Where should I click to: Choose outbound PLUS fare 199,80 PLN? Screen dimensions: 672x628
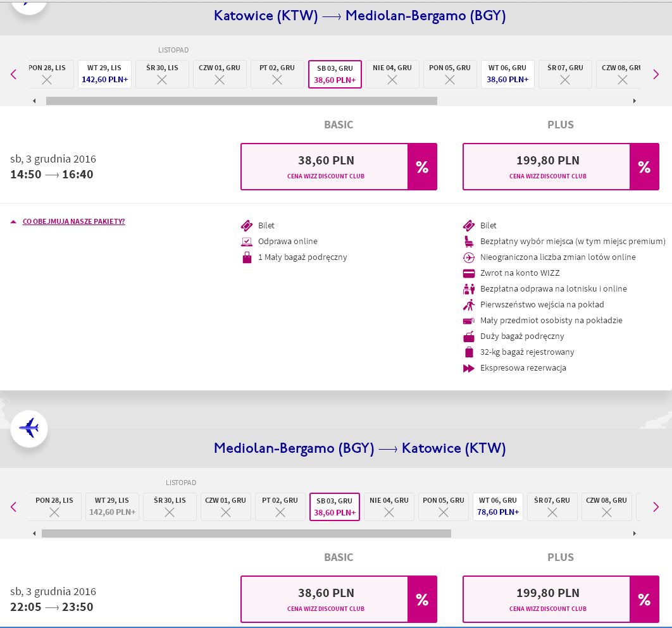[561, 166]
